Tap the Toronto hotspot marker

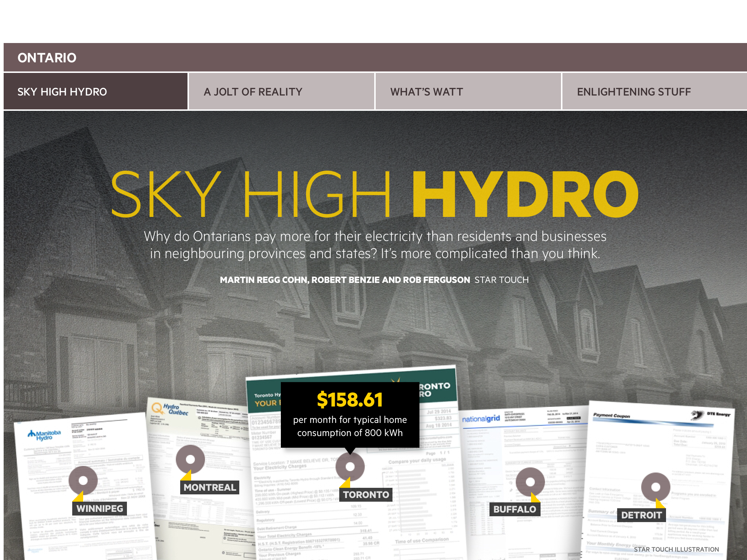click(350, 467)
